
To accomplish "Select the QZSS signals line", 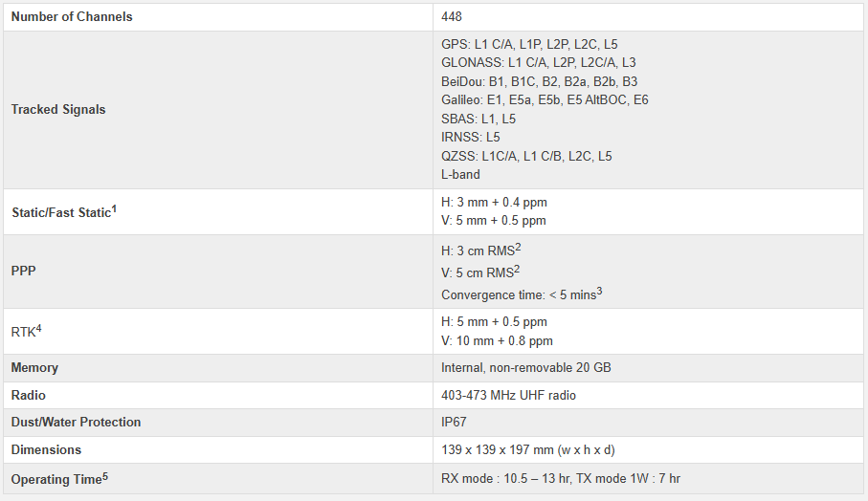I will 526,156.
